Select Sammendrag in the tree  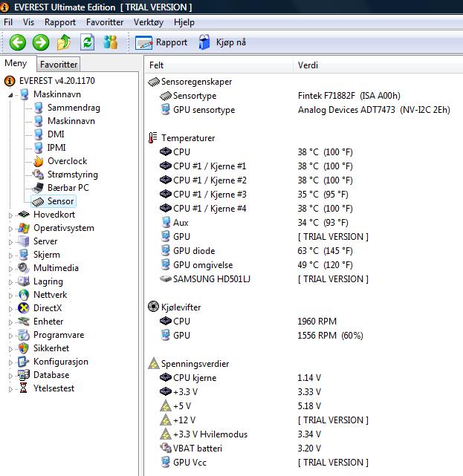(x=74, y=108)
